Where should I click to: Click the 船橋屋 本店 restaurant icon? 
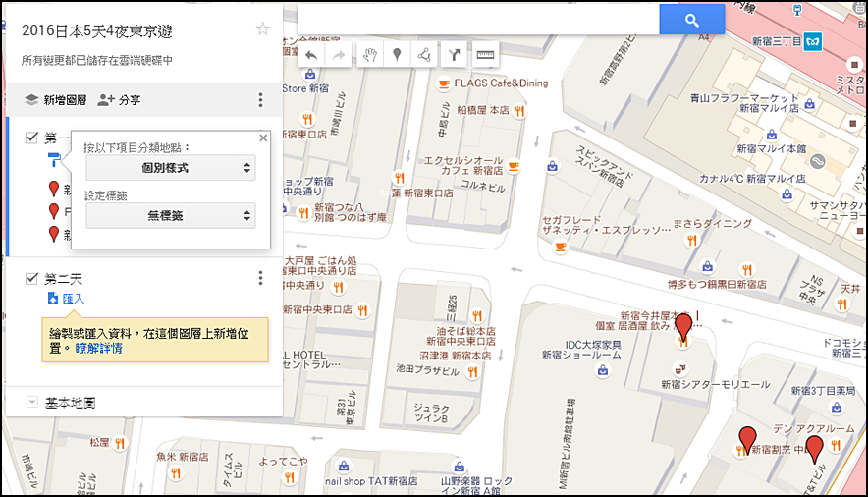click(x=519, y=111)
